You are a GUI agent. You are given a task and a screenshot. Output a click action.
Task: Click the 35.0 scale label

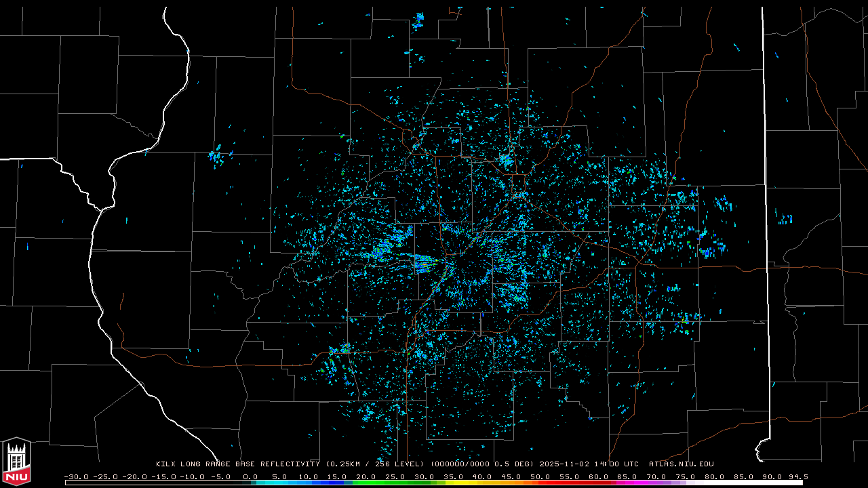(x=454, y=476)
